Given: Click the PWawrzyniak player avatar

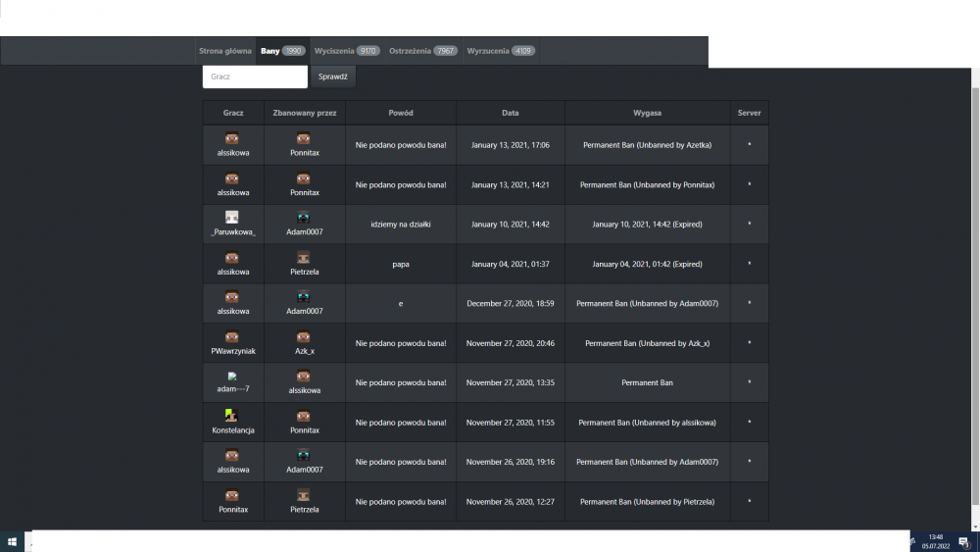Looking at the screenshot, I should point(232,336).
